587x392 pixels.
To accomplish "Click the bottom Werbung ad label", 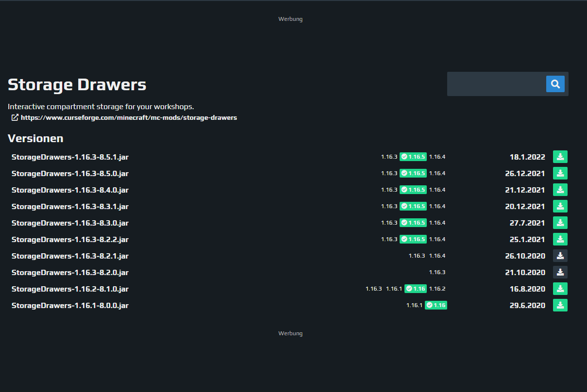I will point(290,333).
